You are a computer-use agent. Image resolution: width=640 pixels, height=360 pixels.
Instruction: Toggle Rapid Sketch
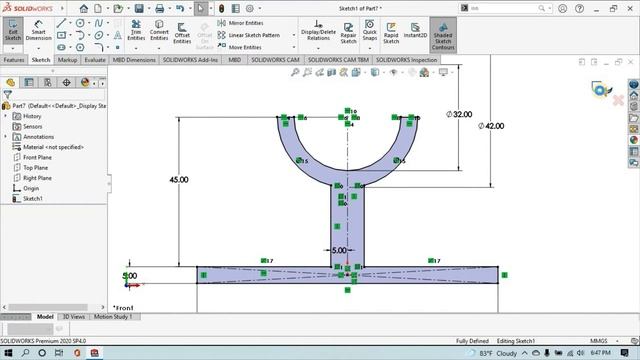tap(391, 33)
